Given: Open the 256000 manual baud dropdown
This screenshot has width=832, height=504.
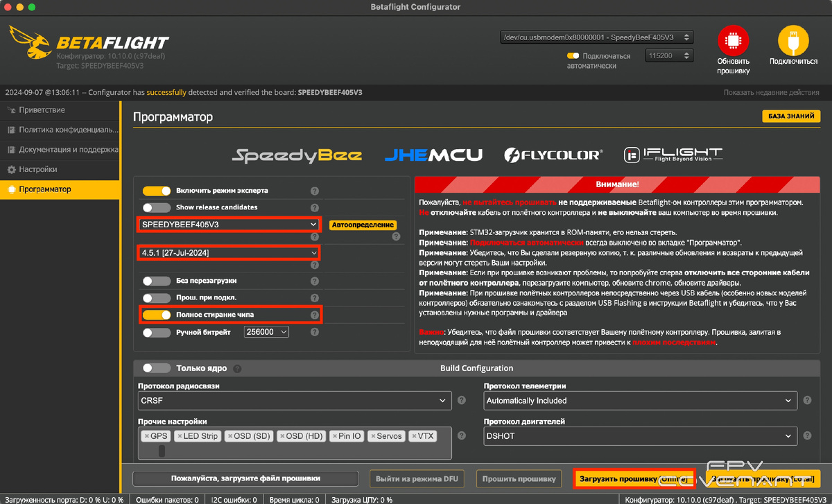Looking at the screenshot, I should pos(266,332).
